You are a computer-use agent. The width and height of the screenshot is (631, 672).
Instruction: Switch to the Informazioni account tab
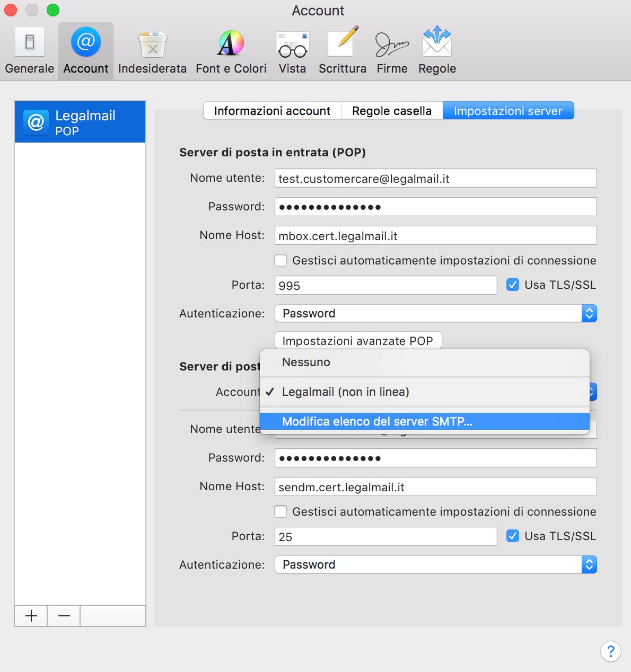pos(272,111)
